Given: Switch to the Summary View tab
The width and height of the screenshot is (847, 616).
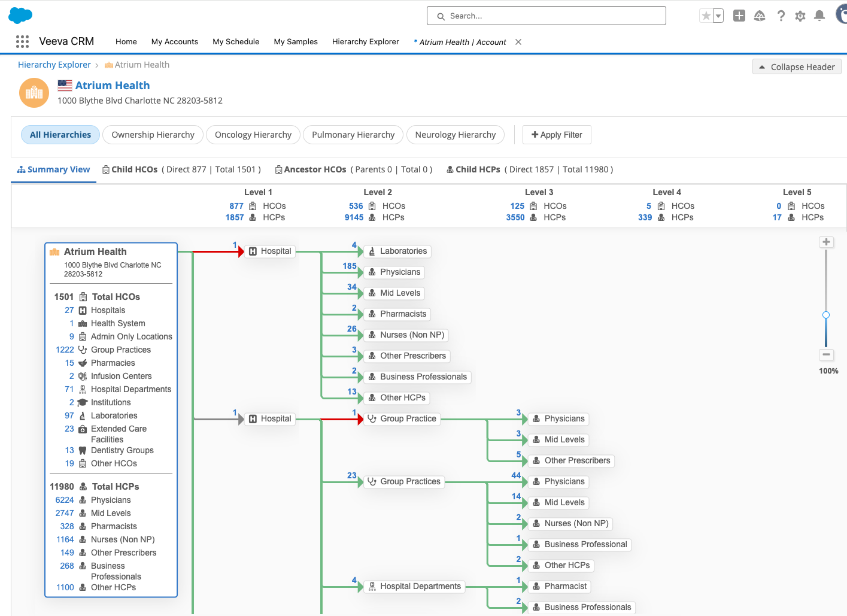Looking at the screenshot, I should click(x=54, y=169).
